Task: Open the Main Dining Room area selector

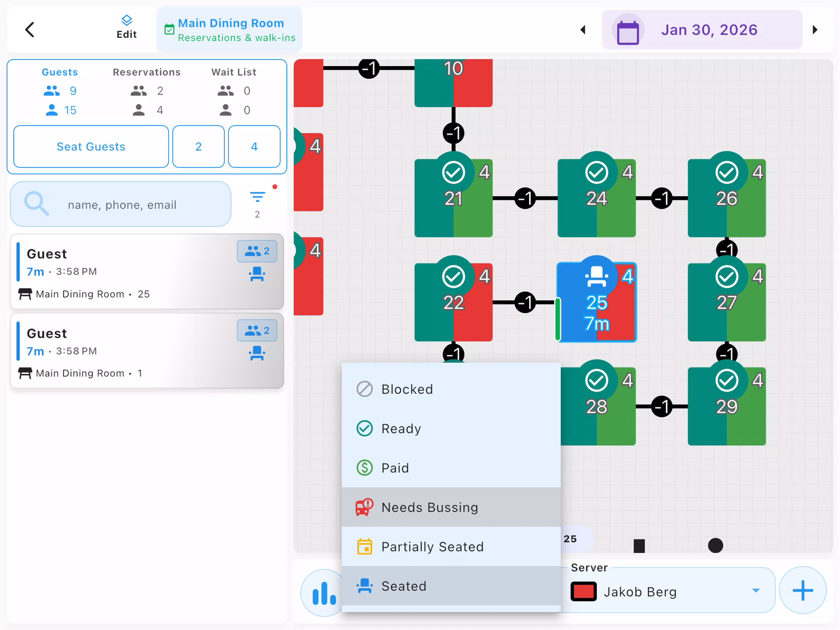Action: pos(230,30)
